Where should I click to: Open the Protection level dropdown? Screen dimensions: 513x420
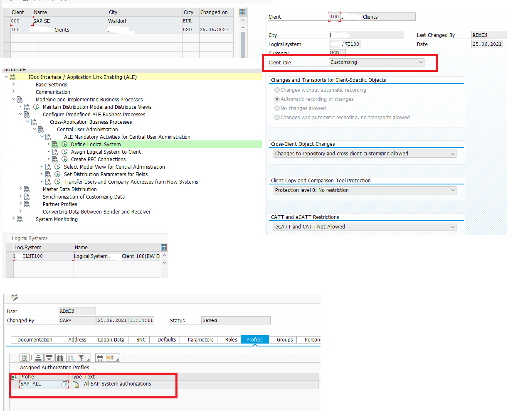pyautogui.click(x=453, y=190)
